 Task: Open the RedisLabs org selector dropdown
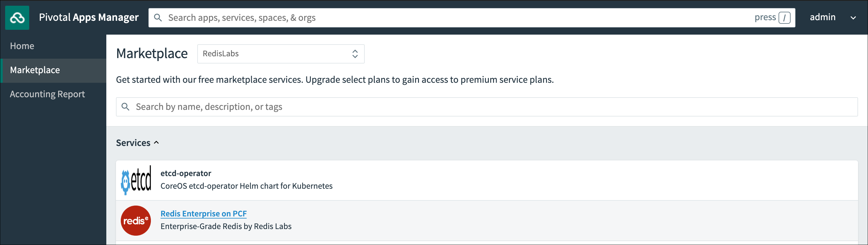281,54
